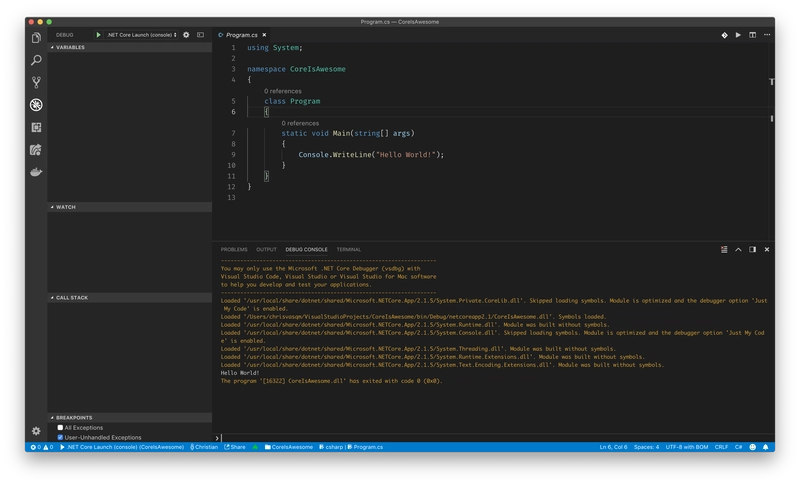This screenshot has height=485, width=800.
Task: Change indentation via Spaces: 4
Action: 646,447
